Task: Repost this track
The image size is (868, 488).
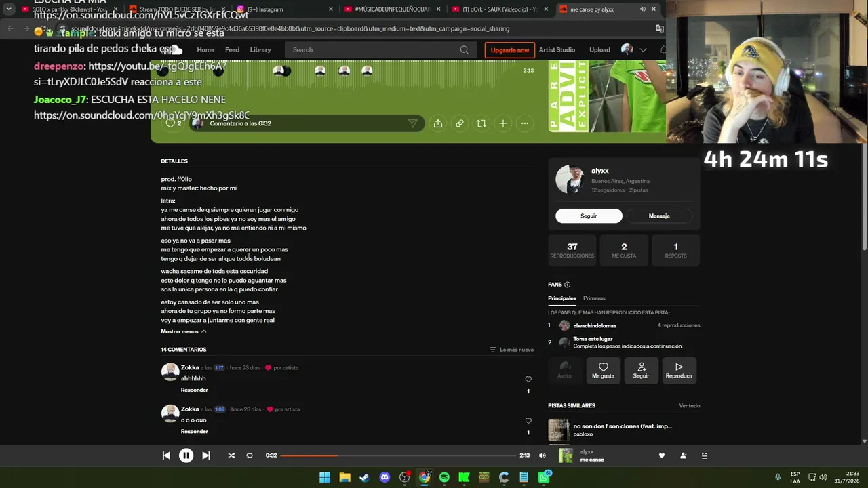Action: coord(481,123)
